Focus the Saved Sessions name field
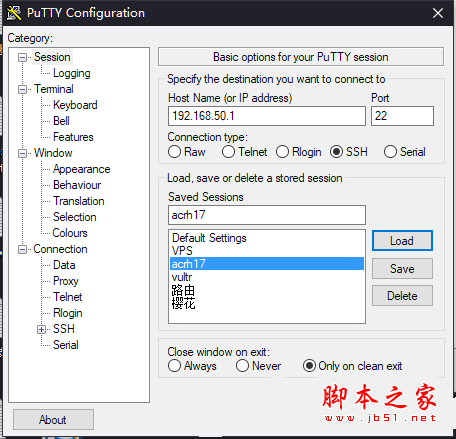The width and height of the screenshot is (456, 439). tap(267, 215)
